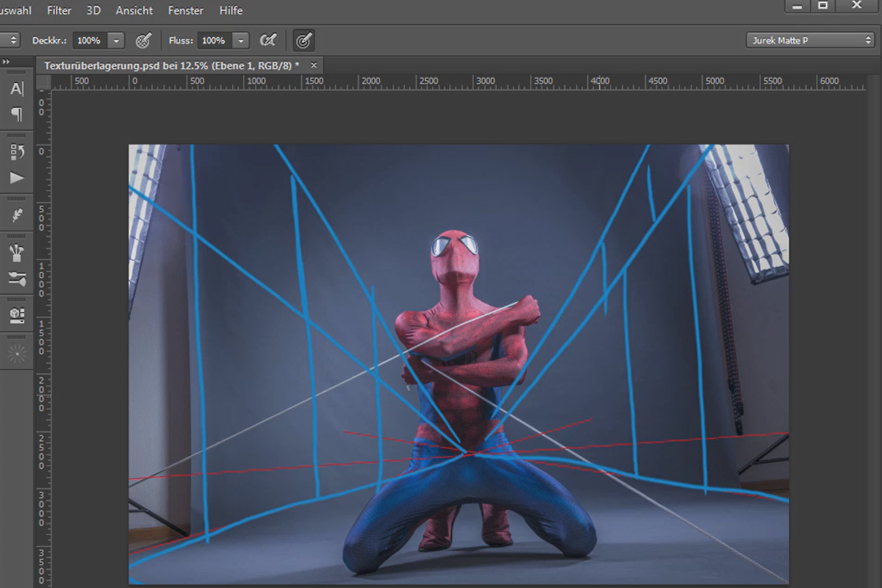Screen dimensions: 882x588
Task: Open the Filter menu
Action: tap(60, 11)
